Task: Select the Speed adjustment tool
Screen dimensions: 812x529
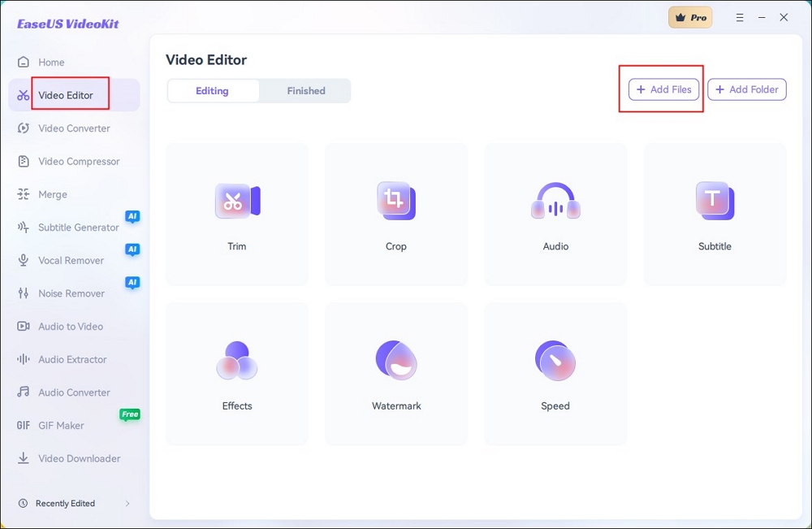Action: (555, 374)
